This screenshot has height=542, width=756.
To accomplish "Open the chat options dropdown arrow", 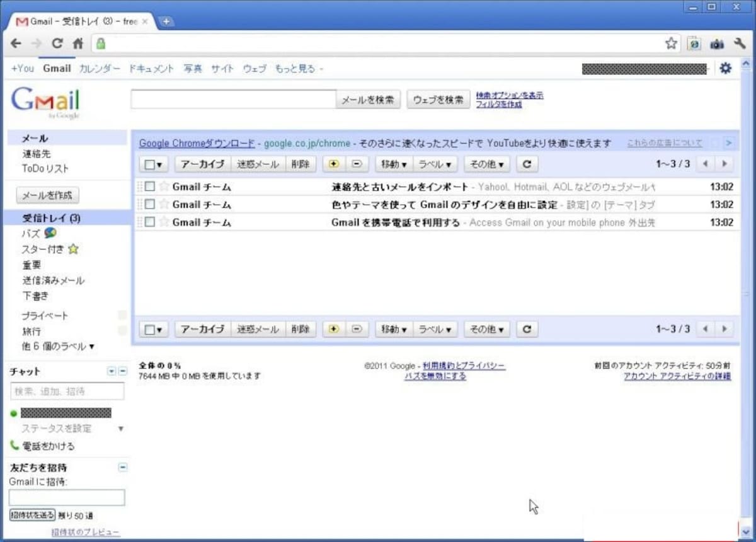I will 112,371.
